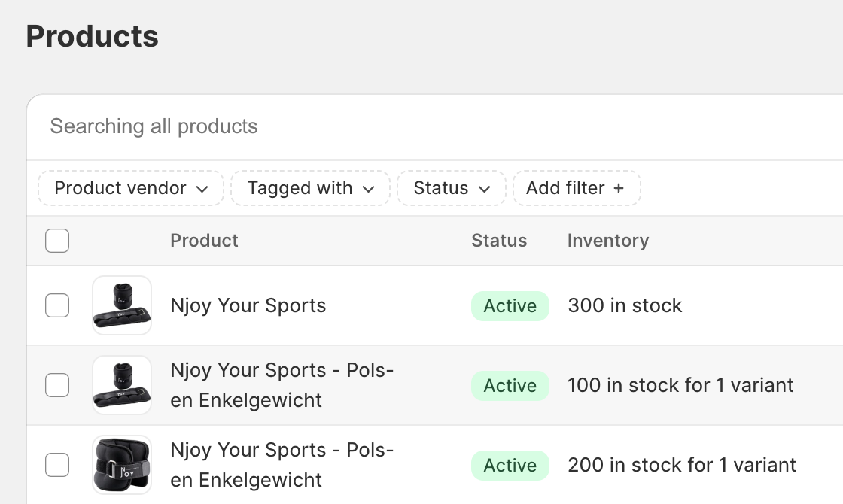Click the first Njoy Your Sports product thumbnail
The width and height of the screenshot is (843, 504).
tap(122, 305)
